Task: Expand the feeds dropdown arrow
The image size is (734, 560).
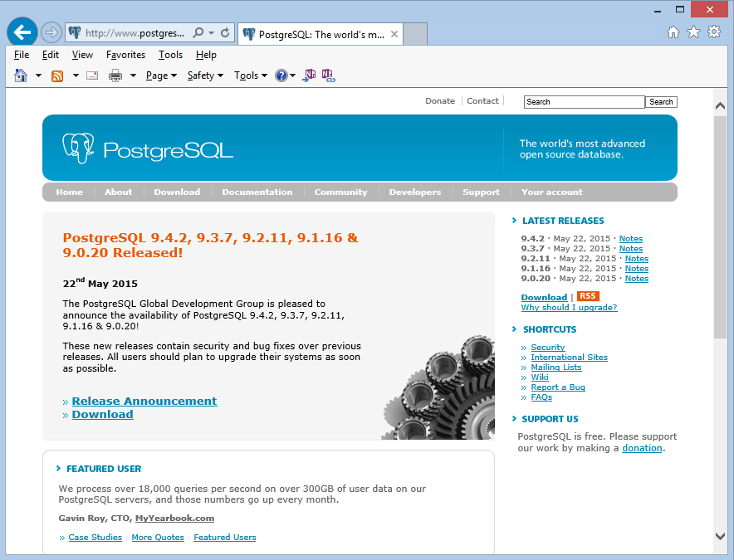Action: [x=76, y=75]
